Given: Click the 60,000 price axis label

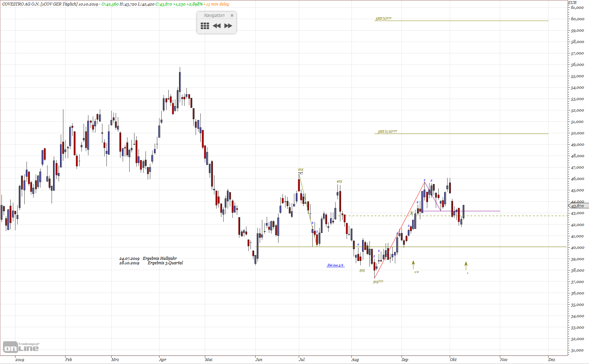Looking at the screenshot, I should click(577, 19).
